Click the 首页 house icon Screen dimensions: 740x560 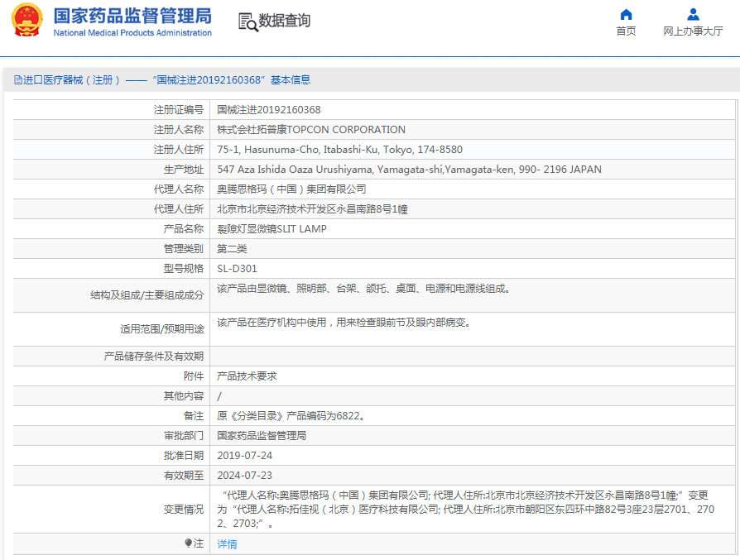click(x=626, y=14)
